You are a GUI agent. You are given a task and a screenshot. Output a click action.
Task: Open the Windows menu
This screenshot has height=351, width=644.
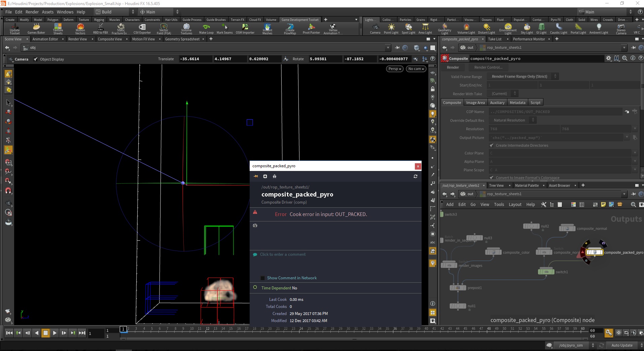click(65, 12)
